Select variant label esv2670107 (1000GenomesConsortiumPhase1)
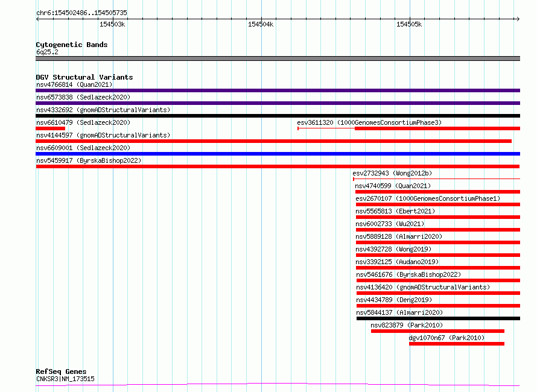 point(428,198)
